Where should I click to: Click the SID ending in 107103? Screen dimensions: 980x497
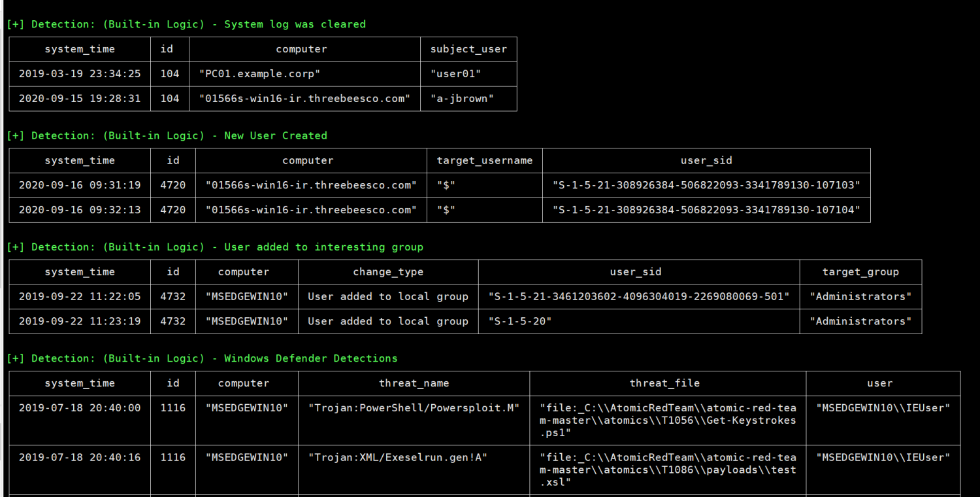(706, 185)
